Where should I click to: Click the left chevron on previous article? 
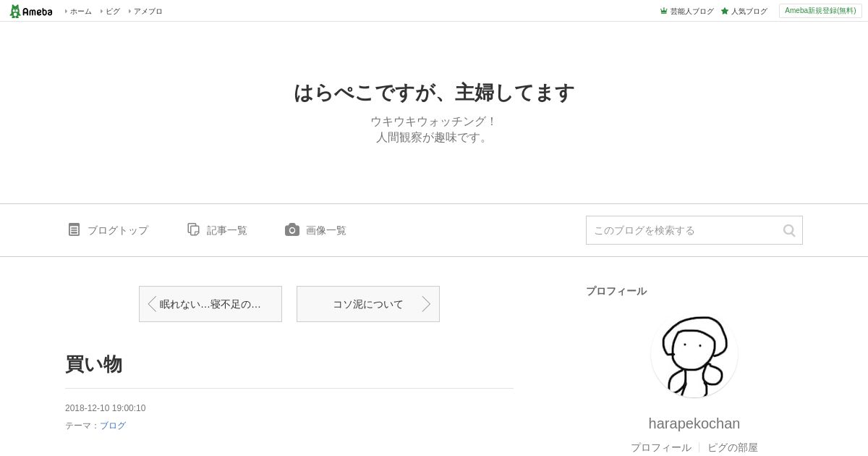click(152, 304)
